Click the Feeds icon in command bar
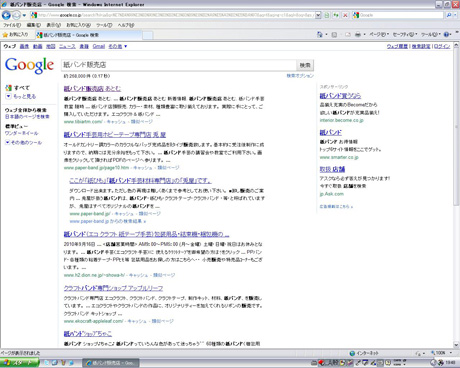460x368 pixels. point(334,34)
